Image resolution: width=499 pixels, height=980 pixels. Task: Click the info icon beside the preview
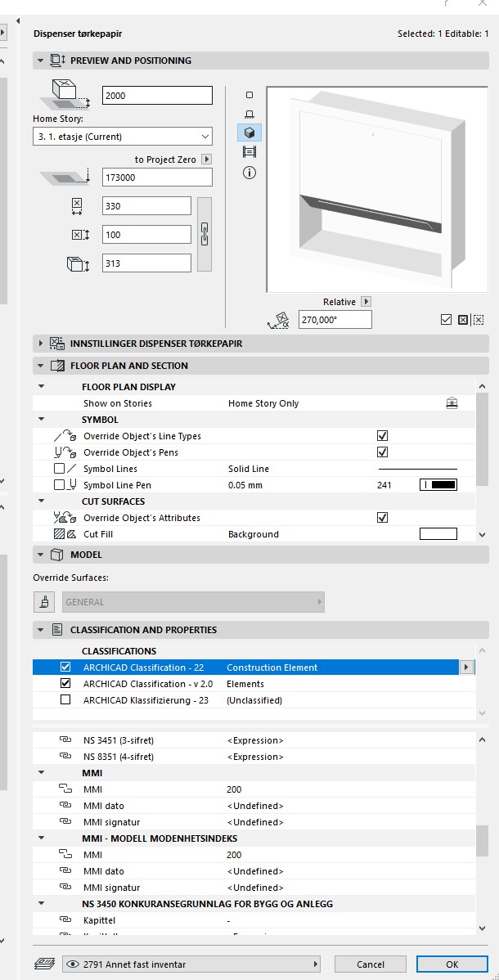click(x=249, y=173)
